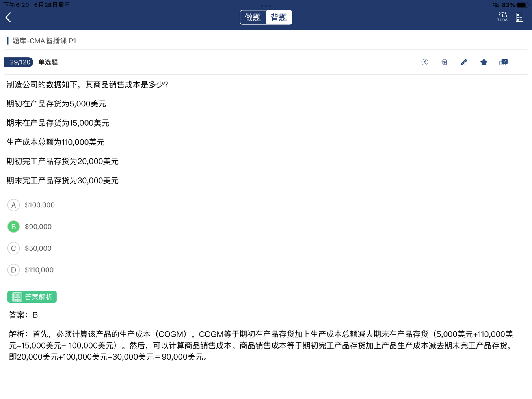Image resolution: width=532 pixels, height=399 pixels.
Task: Switch to the 背题 tab
Action: tap(279, 17)
